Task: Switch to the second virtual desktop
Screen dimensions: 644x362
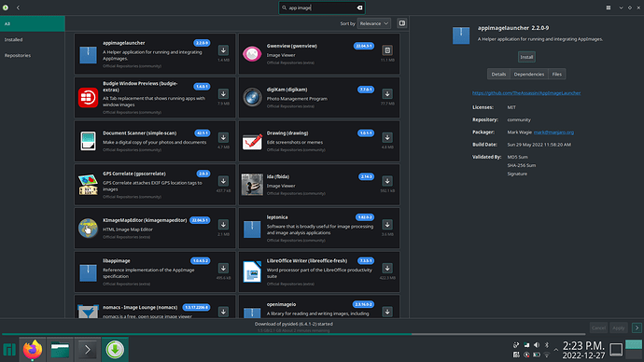Action: [x=634, y=355]
